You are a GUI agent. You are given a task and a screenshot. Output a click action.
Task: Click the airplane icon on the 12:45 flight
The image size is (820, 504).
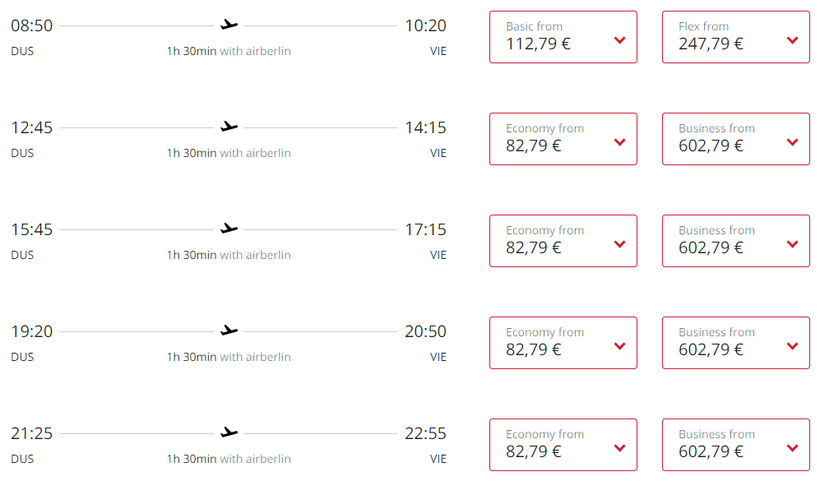coord(229,127)
